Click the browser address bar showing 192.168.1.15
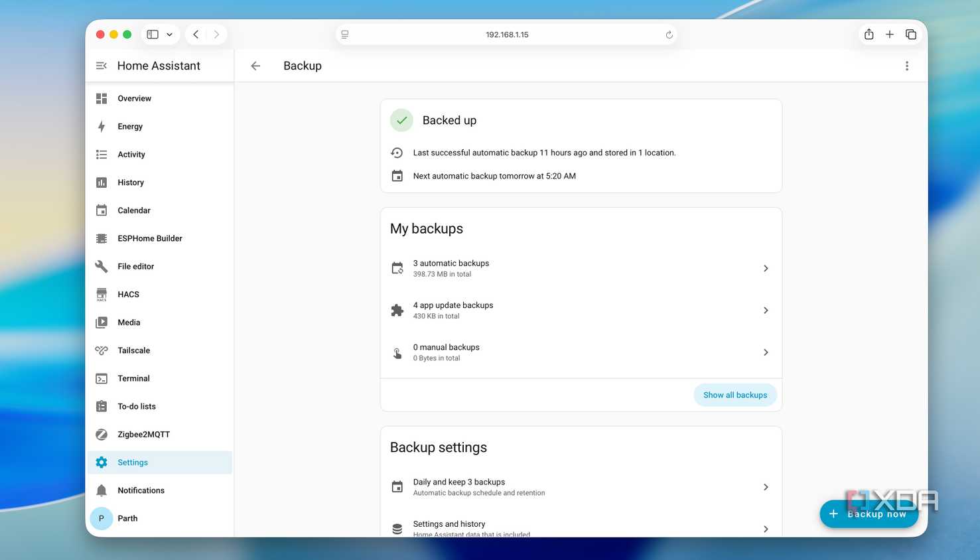The image size is (980, 560). [507, 35]
